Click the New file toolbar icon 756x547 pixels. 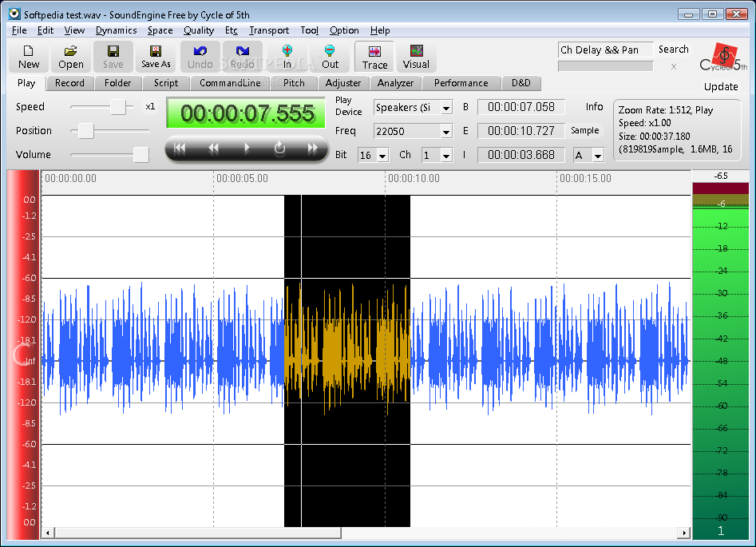29,57
